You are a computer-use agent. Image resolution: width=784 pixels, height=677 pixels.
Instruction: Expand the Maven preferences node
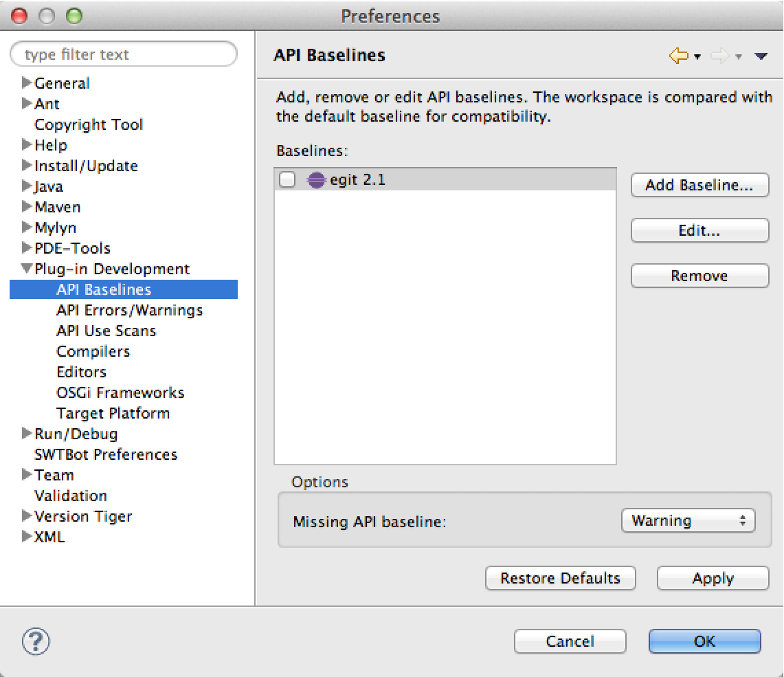(27, 207)
